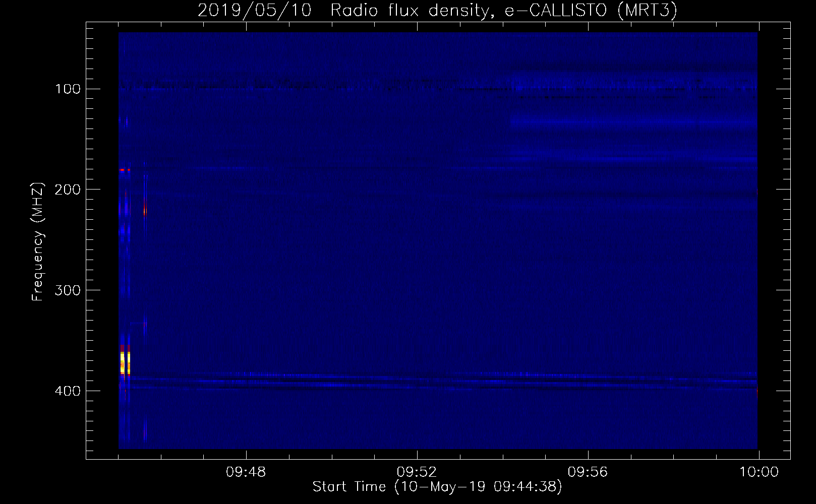
Task: Click the 400 MHz frequency tick label
Action: (x=68, y=391)
